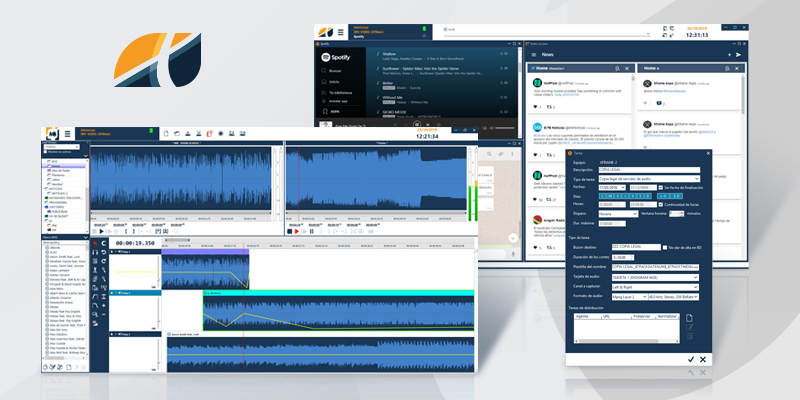
Task: Select the SICKO MODE track in Spotify
Action: [x=394, y=112]
